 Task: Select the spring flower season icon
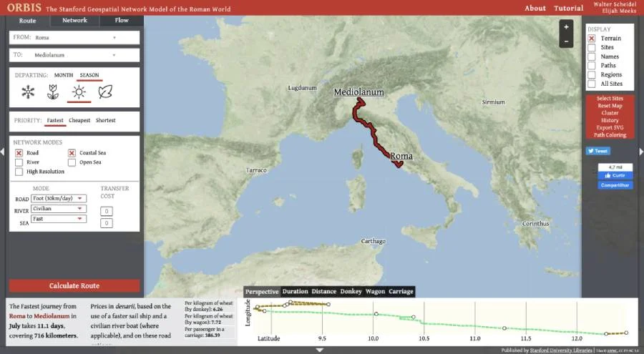click(53, 92)
